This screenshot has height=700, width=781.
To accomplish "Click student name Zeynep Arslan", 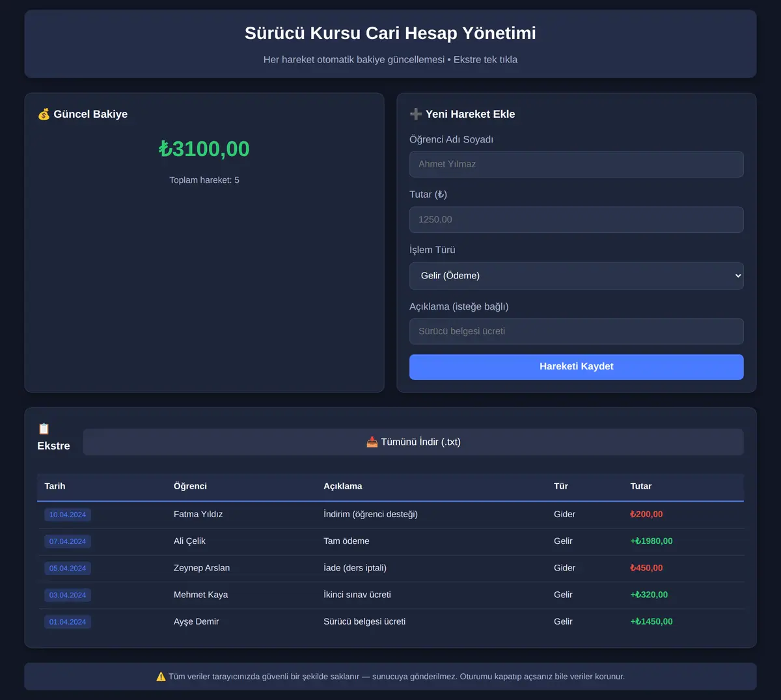I will 202,568.
